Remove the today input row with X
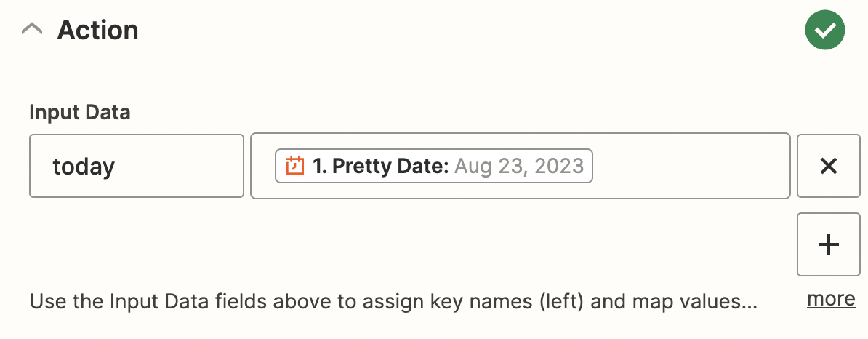This screenshot has height=339, width=868. [x=828, y=166]
